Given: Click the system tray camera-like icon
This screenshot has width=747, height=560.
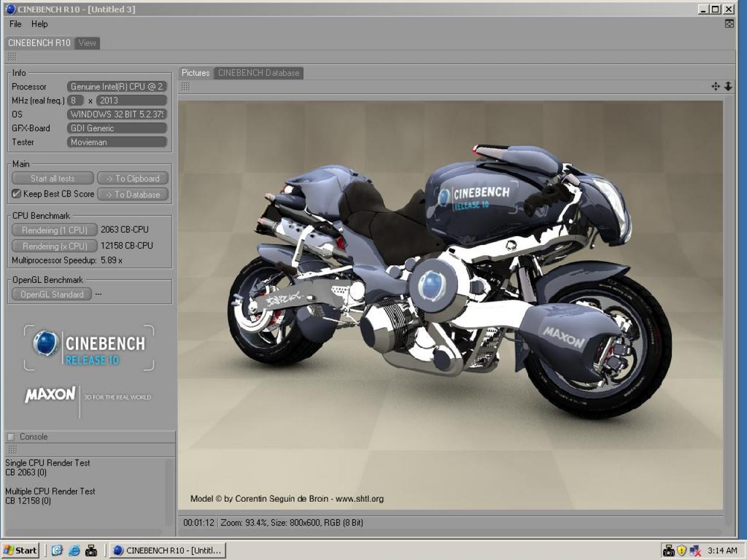Looking at the screenshot, I should 669,550.
